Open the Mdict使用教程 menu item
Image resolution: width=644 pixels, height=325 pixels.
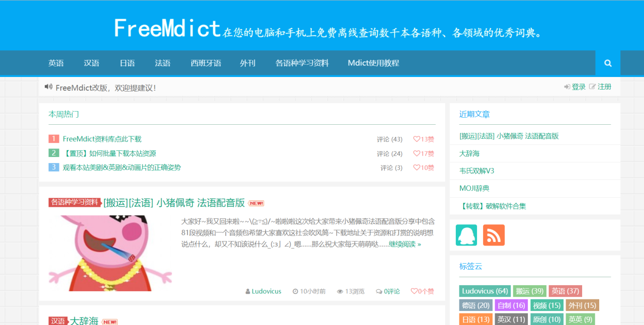[373, 63]
